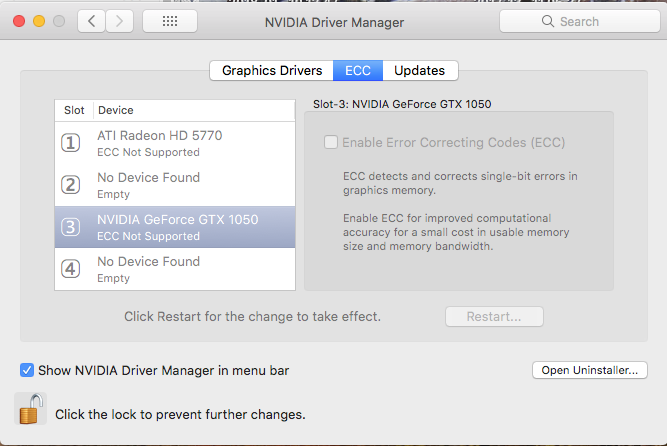
Task: Click 'Slot-3: NVIDIA GeForce GTX 1050' heading
Action: pyautogui.click(x=402, y=104)
